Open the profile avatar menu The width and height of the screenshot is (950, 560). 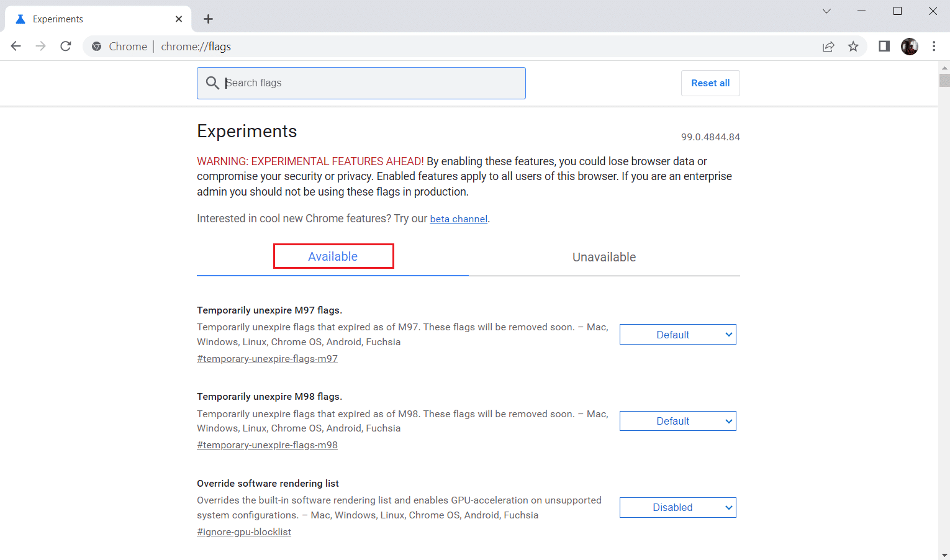(909, 47)
